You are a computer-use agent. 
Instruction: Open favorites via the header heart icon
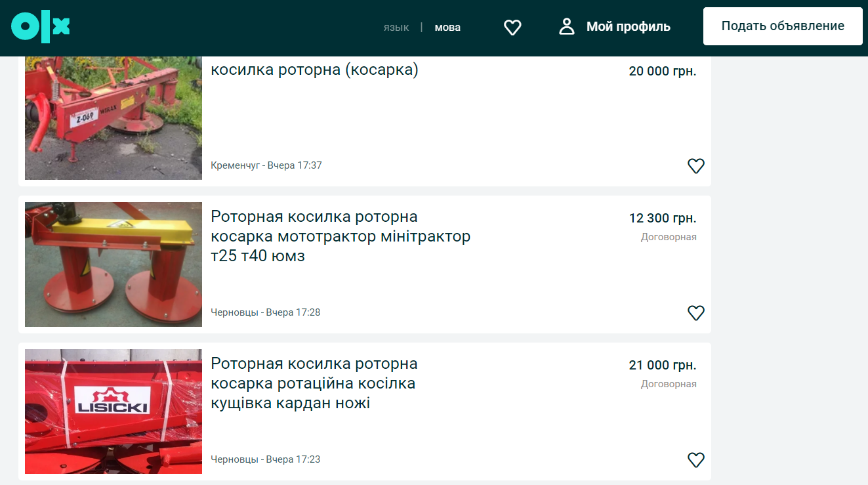(x=512, y=27)
